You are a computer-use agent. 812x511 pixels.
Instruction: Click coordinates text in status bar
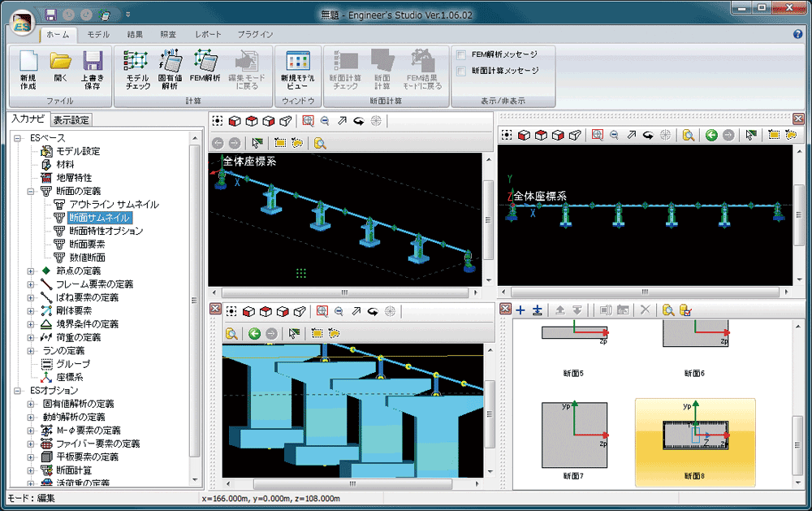pyautogui.click(x=270, y=499)
